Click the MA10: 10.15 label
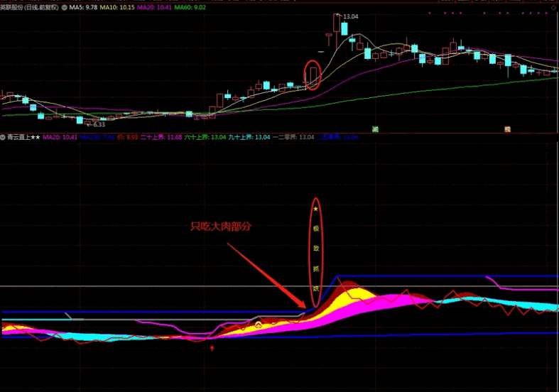 coord(117,7)
